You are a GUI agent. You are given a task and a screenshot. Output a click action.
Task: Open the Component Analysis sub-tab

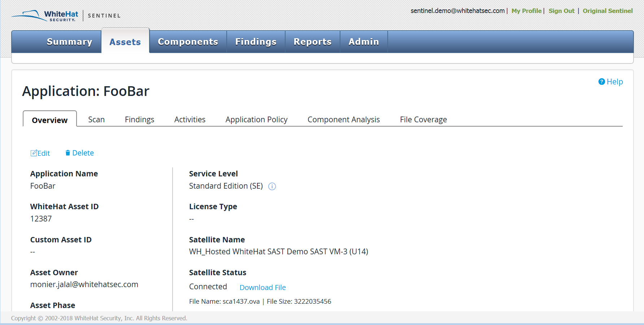click(343, 119)
